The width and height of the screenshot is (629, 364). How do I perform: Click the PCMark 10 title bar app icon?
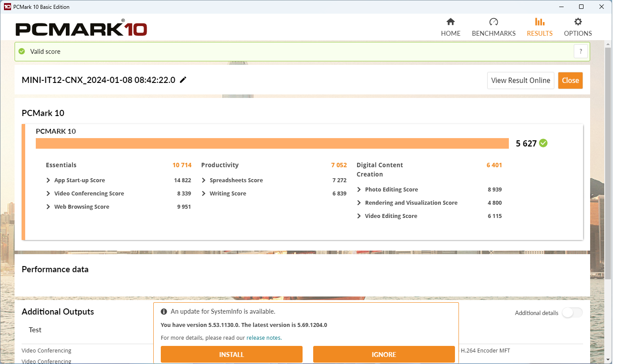pyautogui.click(x=8, y=7)
